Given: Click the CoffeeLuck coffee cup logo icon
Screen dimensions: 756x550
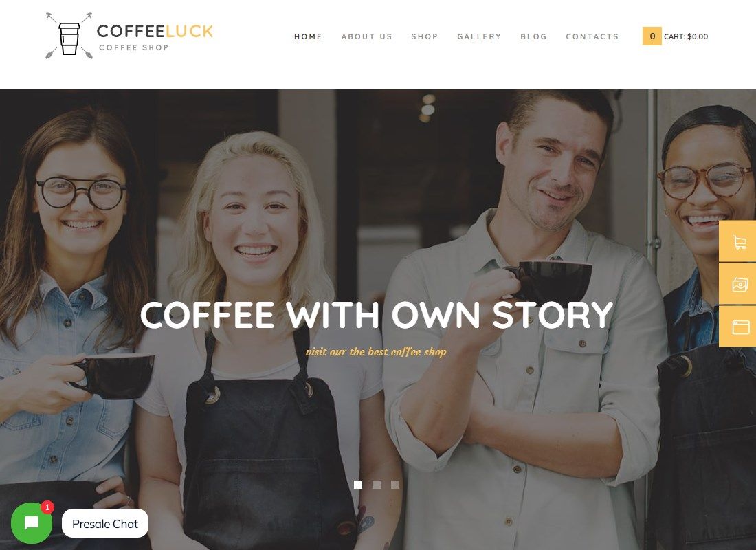Looking at the screenshot, I should point(69,36).
